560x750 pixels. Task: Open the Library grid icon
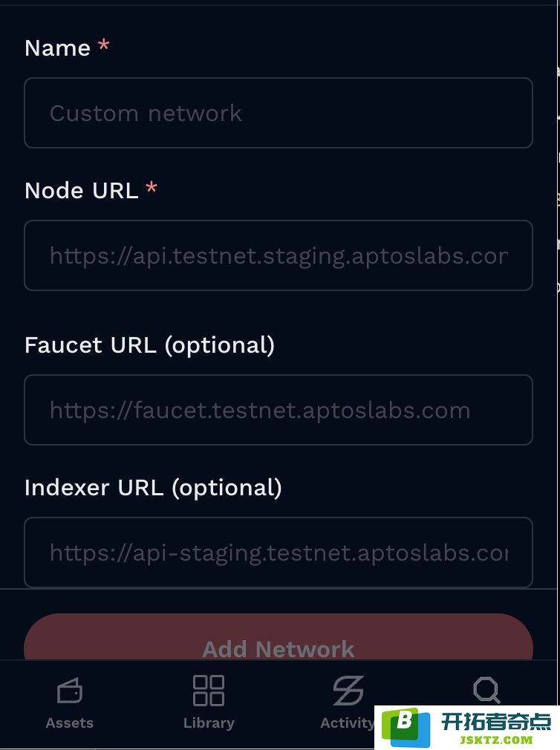click(209, 690)
